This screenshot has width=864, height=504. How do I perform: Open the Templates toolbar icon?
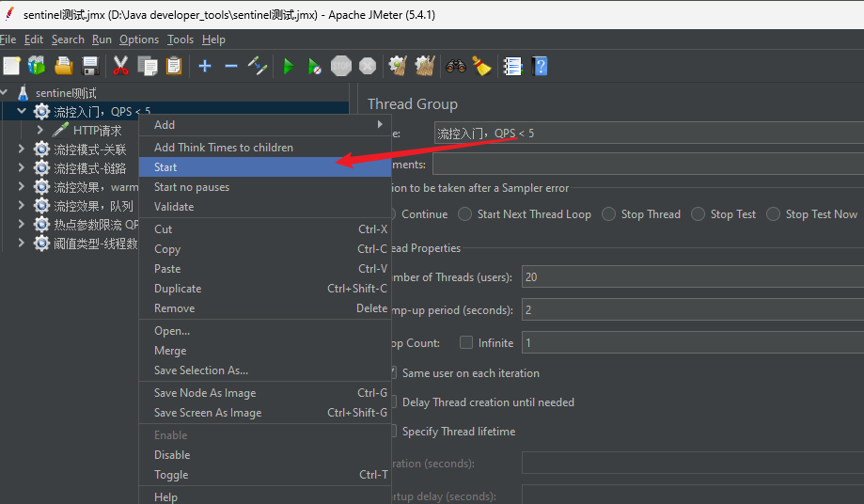point(37,66)
